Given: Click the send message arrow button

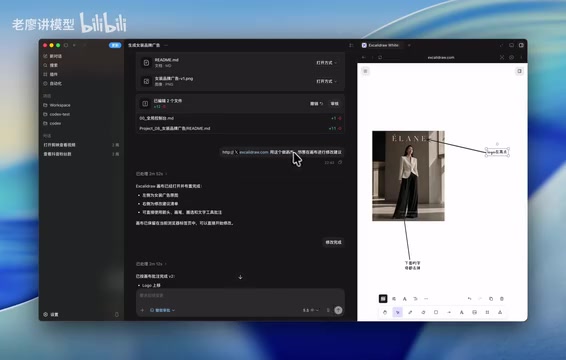Looking at the screenshot, I should pos(338,310).
